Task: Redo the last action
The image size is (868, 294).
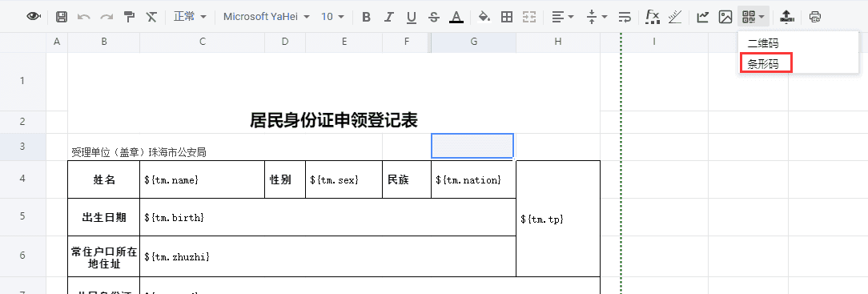Action: (x=106, y=17)
